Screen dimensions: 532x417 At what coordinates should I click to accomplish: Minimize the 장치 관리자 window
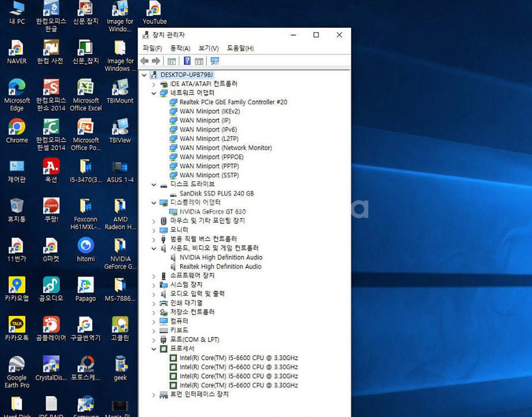pos(293,35)
